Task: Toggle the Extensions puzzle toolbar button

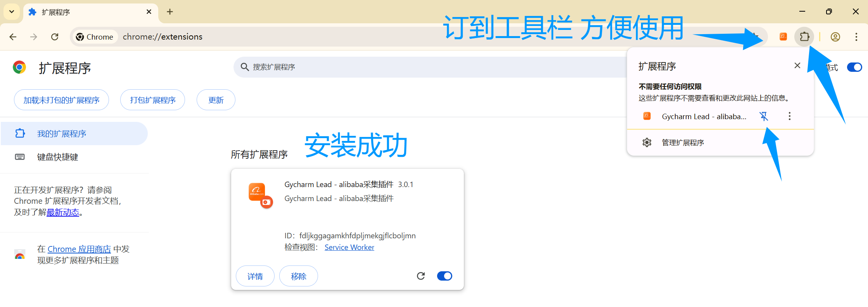Action: tap(804, 37)
